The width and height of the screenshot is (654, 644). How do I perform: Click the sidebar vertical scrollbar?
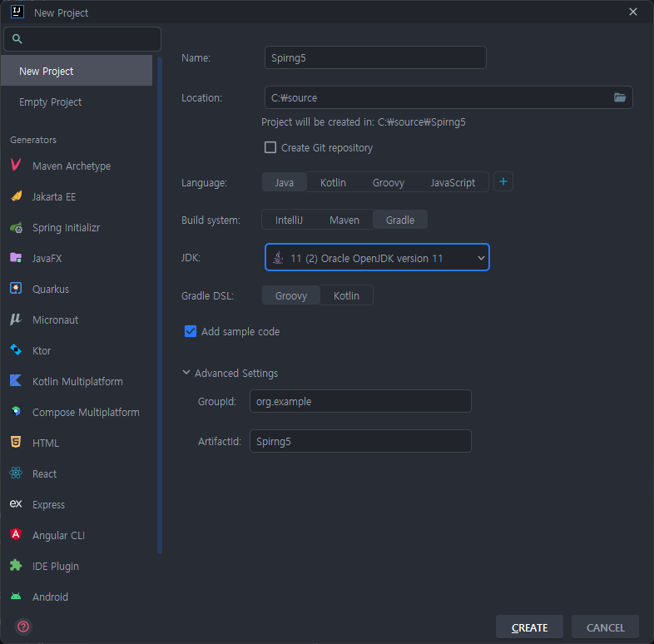point(159,305)
